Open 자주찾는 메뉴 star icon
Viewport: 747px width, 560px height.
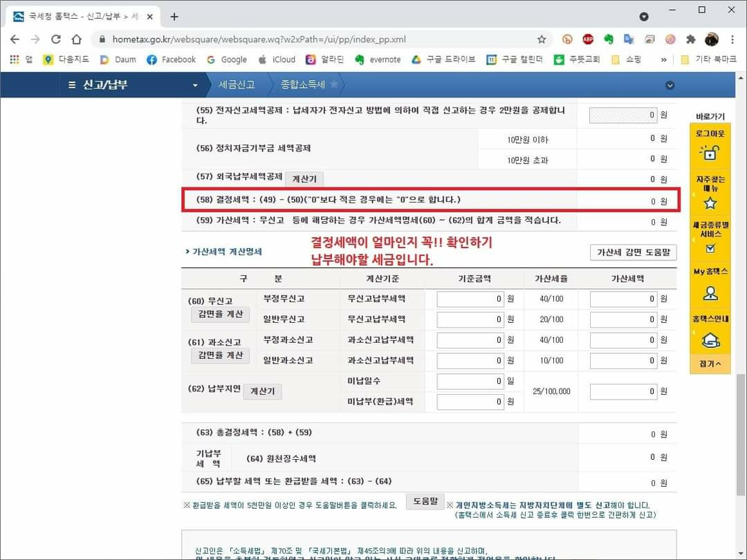(x=710, y=203)
